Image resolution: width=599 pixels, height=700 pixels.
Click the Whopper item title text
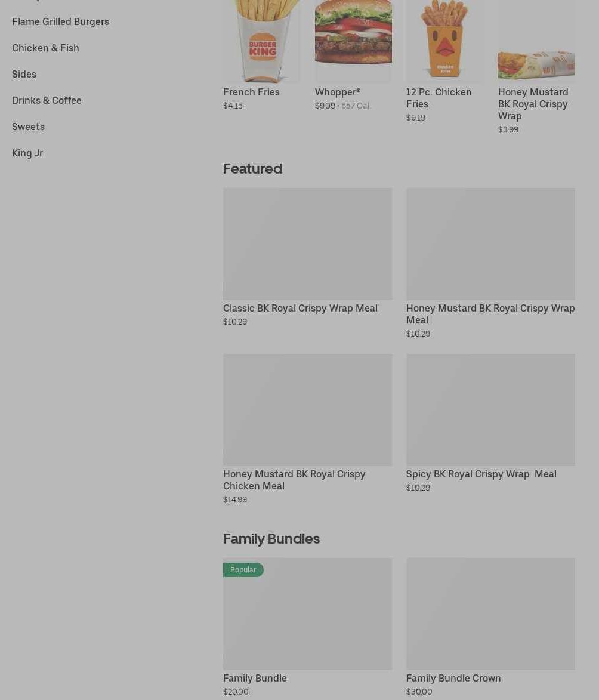click(338, 92)
